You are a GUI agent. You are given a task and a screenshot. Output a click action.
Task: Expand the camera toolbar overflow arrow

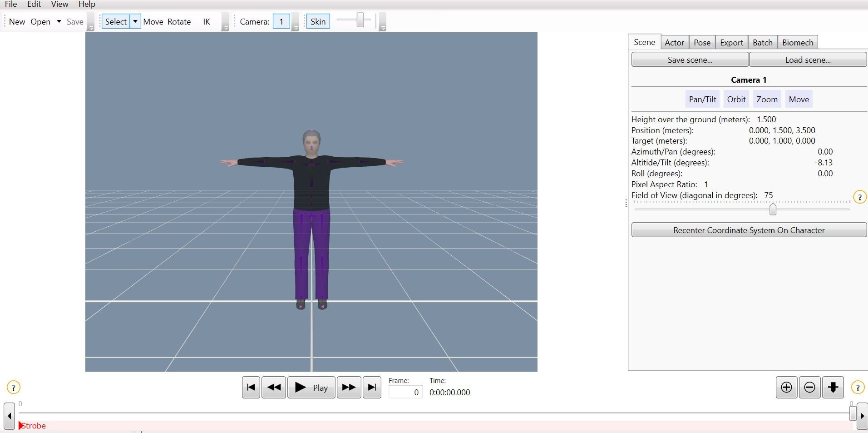(x=295, y=22)
